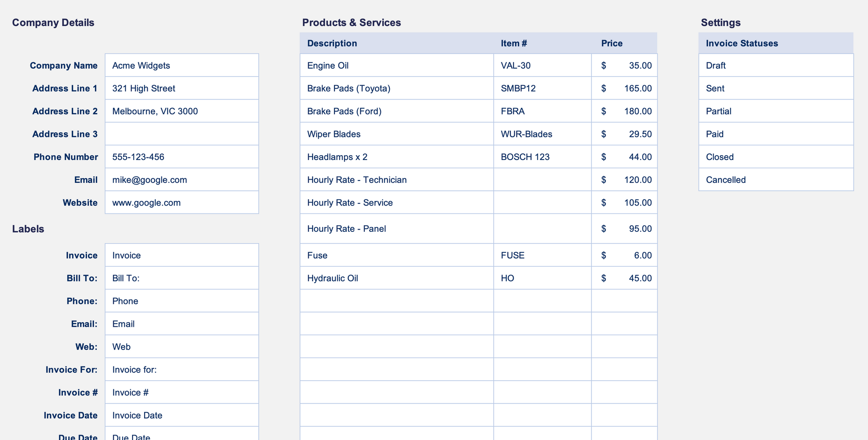Viewport: 868px width, 440px height.
Task: Select the SMBP12 item number cell
Action: tap(542, 88)
